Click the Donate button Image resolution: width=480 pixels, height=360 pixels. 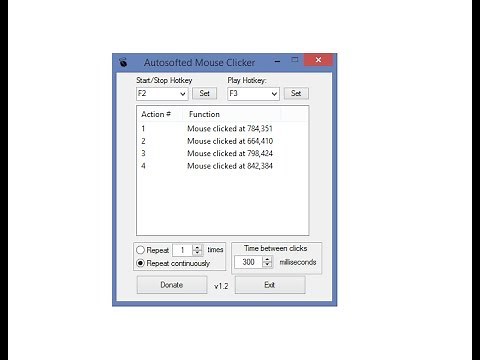pyautogui.click(x=172, y=285)
